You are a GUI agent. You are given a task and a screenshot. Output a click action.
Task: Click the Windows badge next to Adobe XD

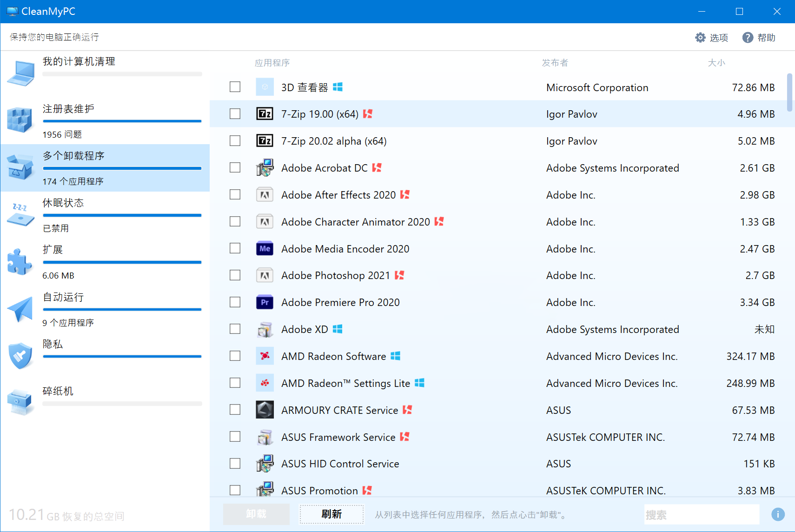(338, 329)
